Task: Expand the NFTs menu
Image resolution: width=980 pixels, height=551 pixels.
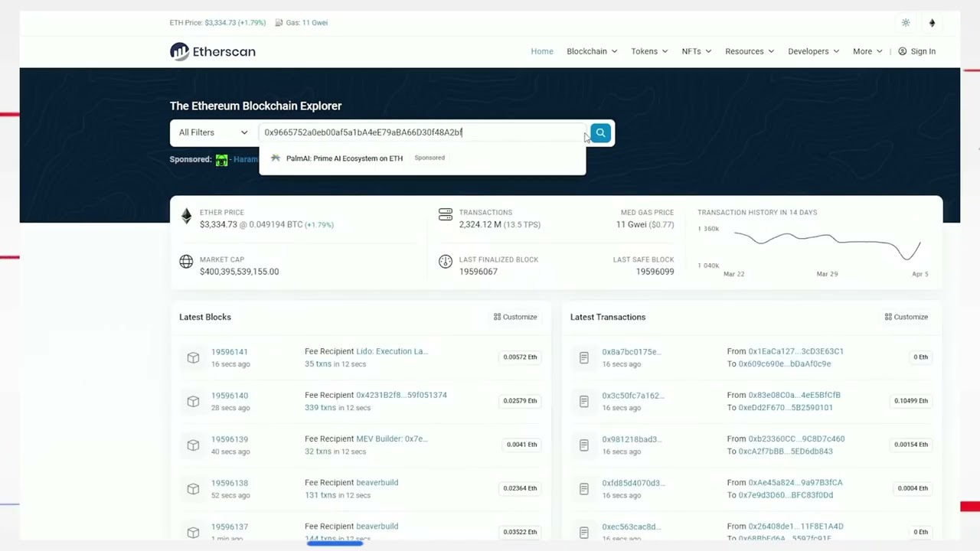Action: coord(697,51)
